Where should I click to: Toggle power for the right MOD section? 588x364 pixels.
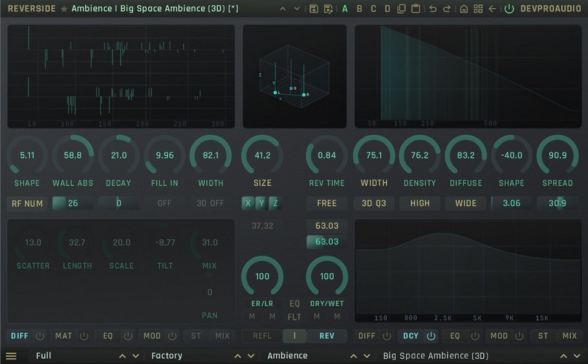[x=519, y=336]
